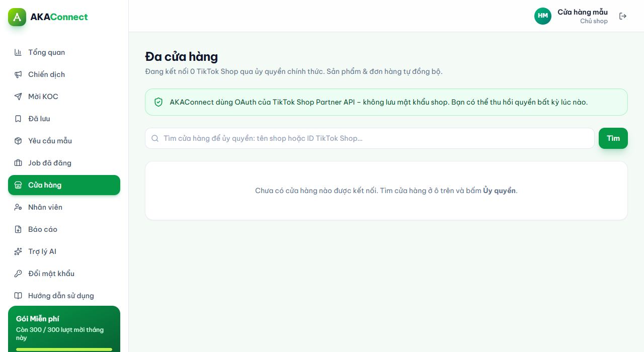Viewport: 644px width, 352px height.
Task: Open the Nhân viên menu item
Action: pyautogui.click(x=64, y=207)
